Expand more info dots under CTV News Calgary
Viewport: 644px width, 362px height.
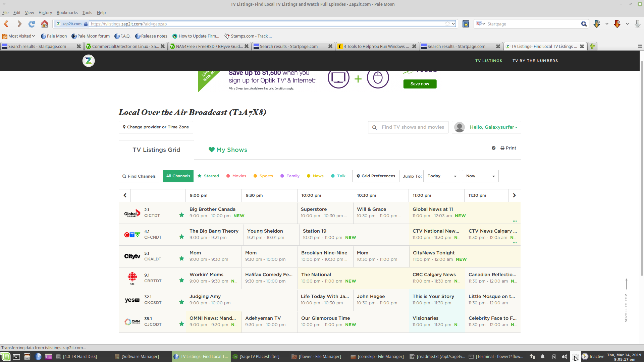[515, 243]
